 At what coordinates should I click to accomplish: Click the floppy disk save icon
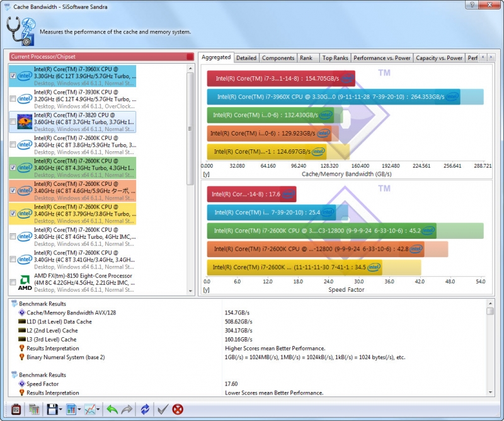tap(52, 410)
